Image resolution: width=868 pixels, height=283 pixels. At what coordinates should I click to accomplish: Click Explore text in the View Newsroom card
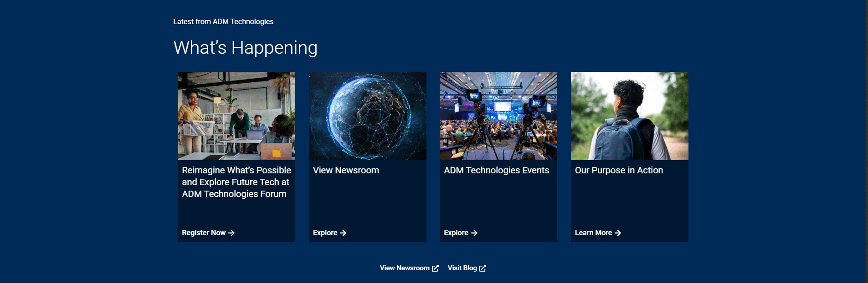coord(325,233)
